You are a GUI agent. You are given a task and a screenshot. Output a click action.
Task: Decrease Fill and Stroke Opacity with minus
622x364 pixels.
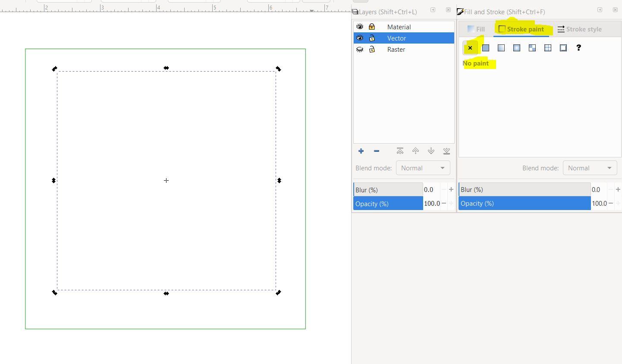611,203
